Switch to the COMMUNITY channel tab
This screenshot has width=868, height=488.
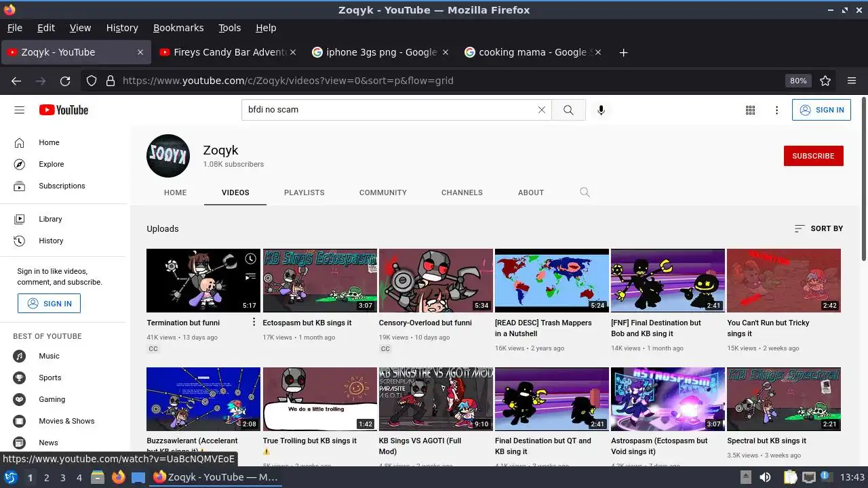[383, 192]
